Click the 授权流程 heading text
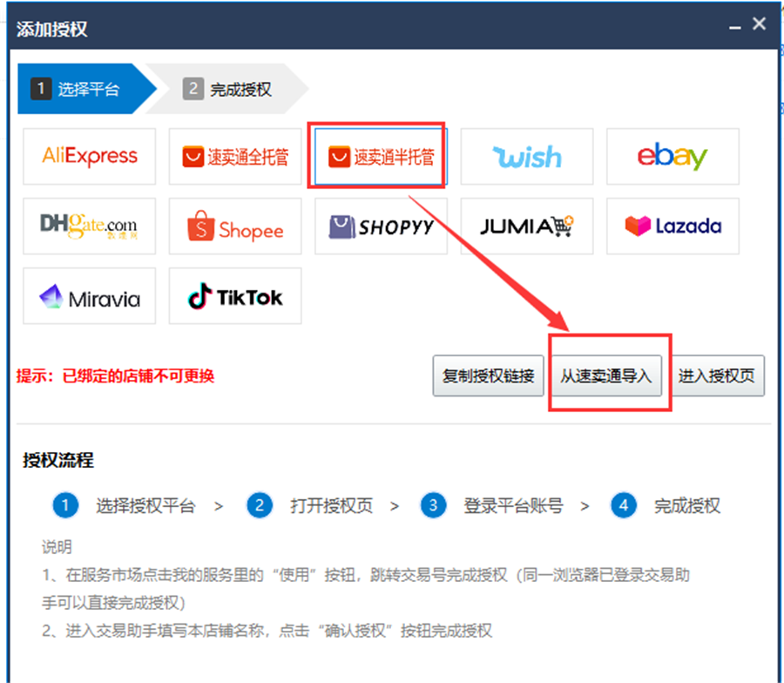This screenshot has height=683, width=784. click(58, 460)
